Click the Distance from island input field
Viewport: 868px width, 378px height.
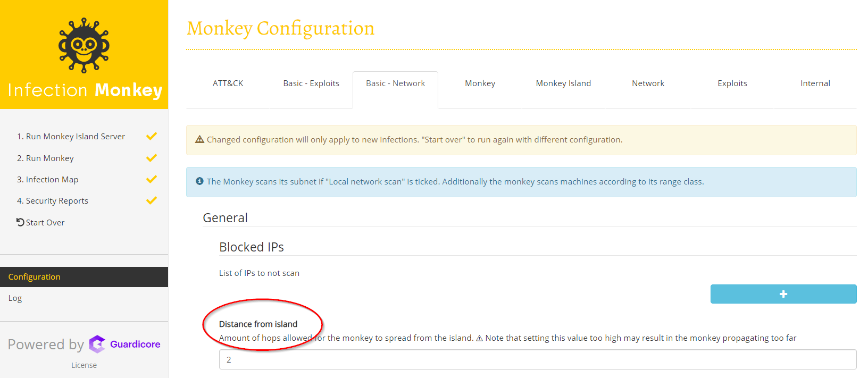pos(537,359)
